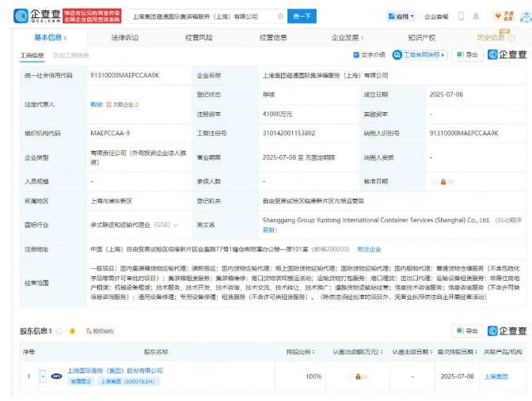This screenshot has width=532, height=401.
Task: Click the 更新 link in 英文名 row
Action: 268,230
